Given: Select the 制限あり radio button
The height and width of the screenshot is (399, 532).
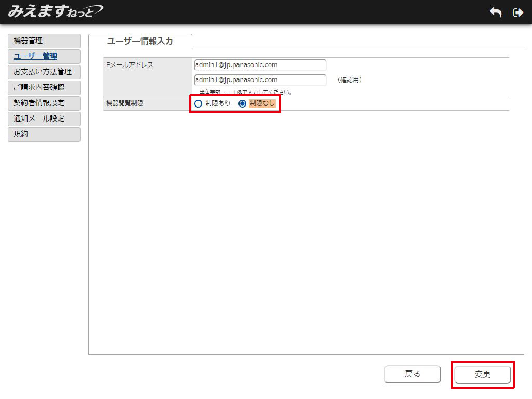Looking at the screenshot, I should 198,103.
